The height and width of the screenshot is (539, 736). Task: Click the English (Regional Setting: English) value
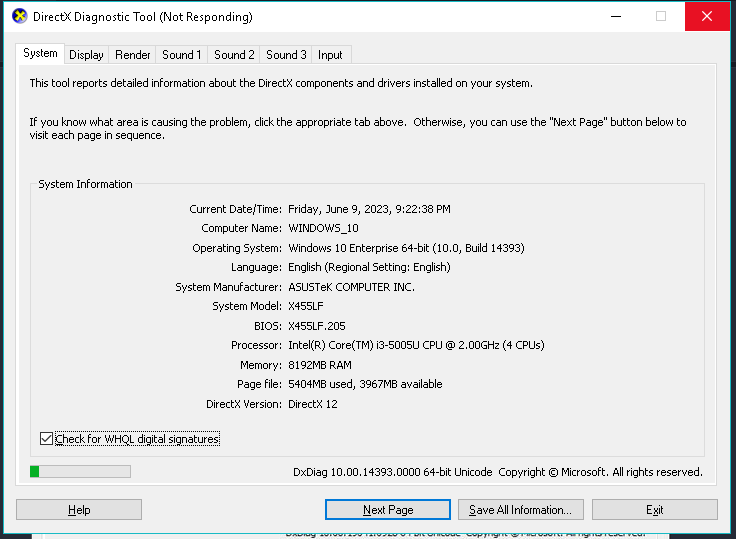(x=369, y=267)
